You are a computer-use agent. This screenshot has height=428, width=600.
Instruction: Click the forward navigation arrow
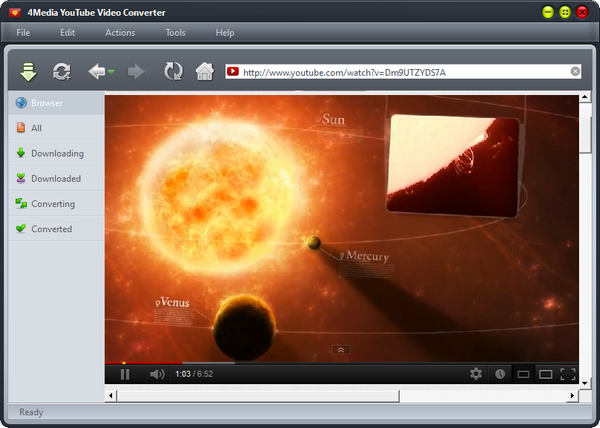(136, 71)
